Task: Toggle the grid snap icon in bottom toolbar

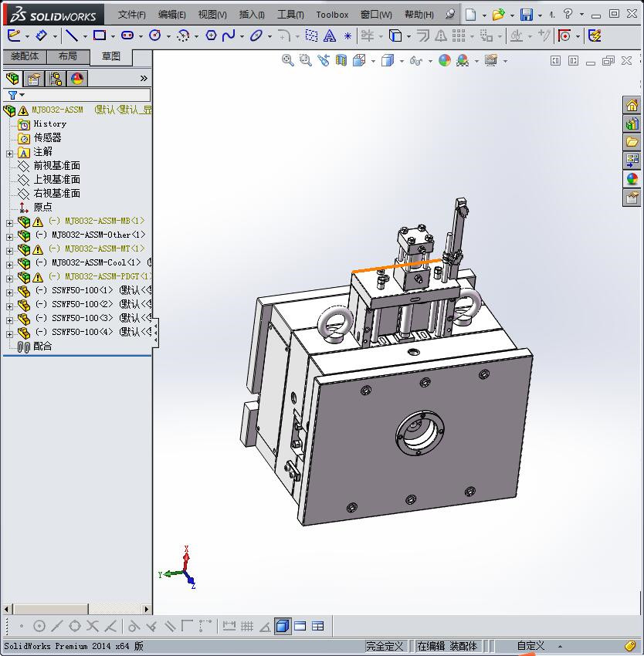Action: (247, 626)
